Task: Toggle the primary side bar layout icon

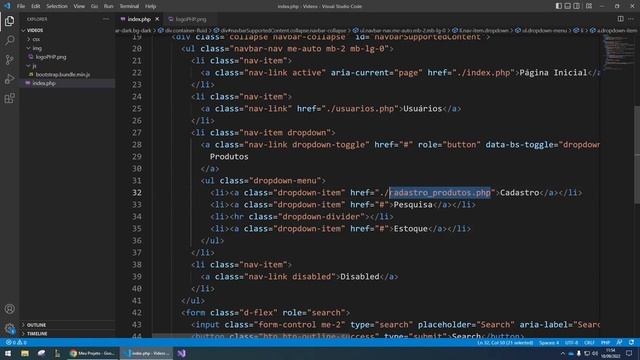Action: click(559, 6)
